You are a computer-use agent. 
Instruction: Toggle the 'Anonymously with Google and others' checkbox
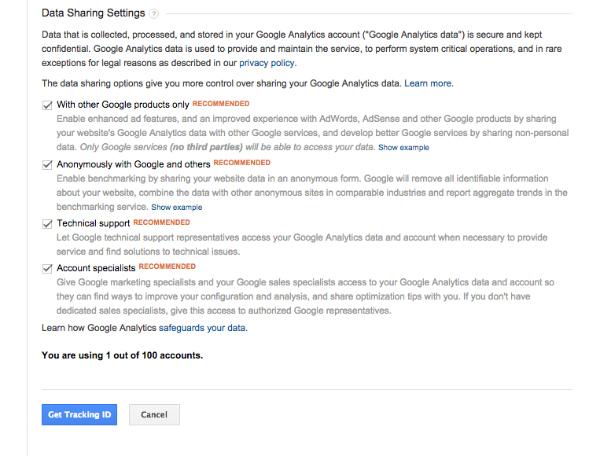click(47, 165)
